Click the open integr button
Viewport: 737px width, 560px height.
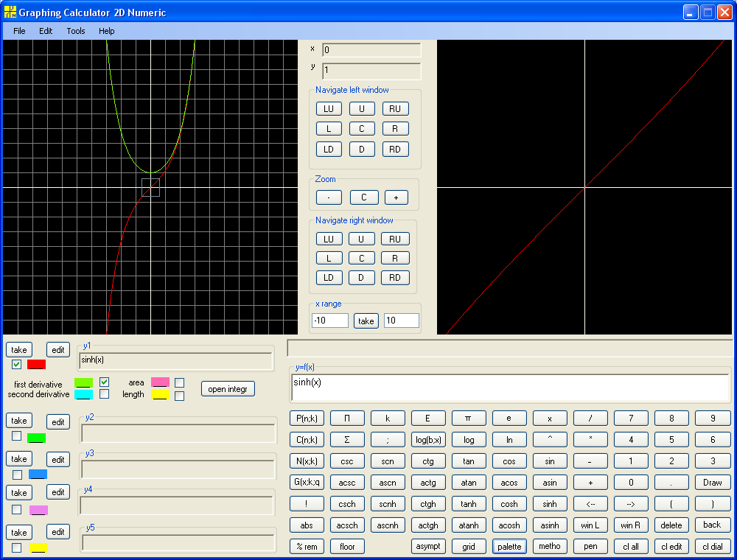228,389
